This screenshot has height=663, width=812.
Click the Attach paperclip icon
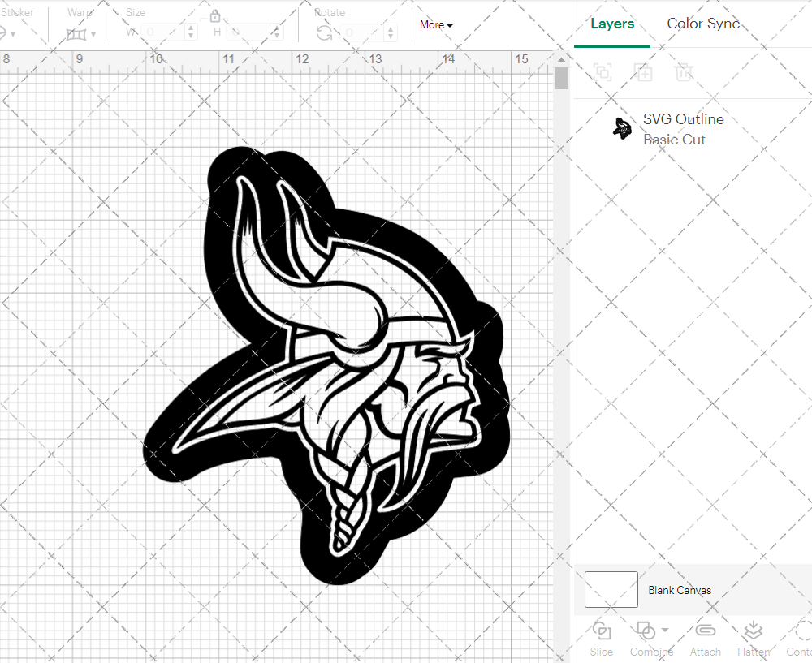click(x=705, y=631)
